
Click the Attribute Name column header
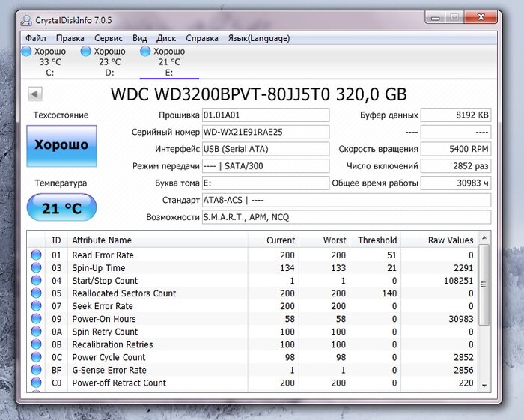[x=158, y=240]
